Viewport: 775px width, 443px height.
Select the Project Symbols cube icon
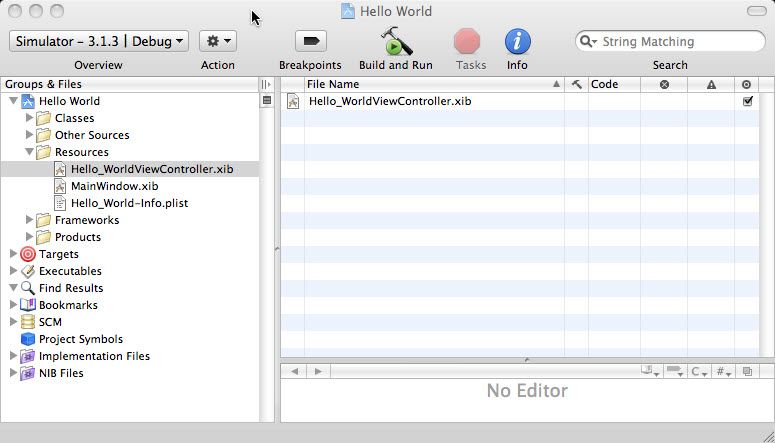click(x=28, y=339)
